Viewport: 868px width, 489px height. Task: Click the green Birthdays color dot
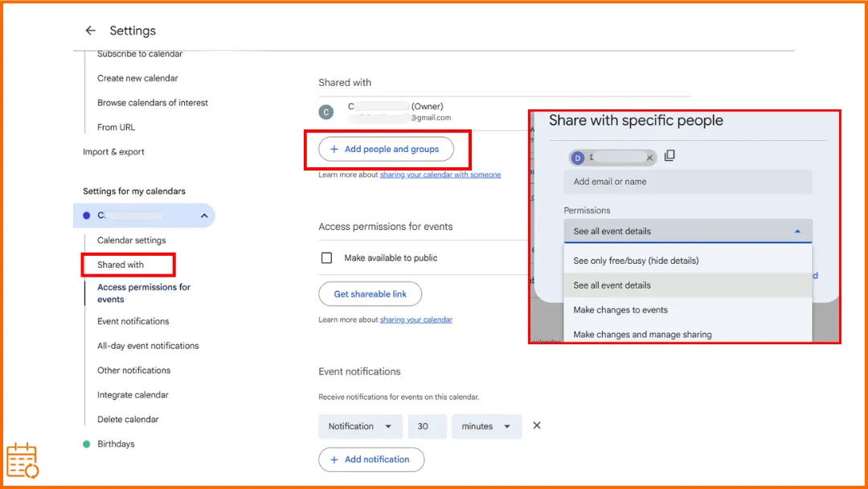86,444
